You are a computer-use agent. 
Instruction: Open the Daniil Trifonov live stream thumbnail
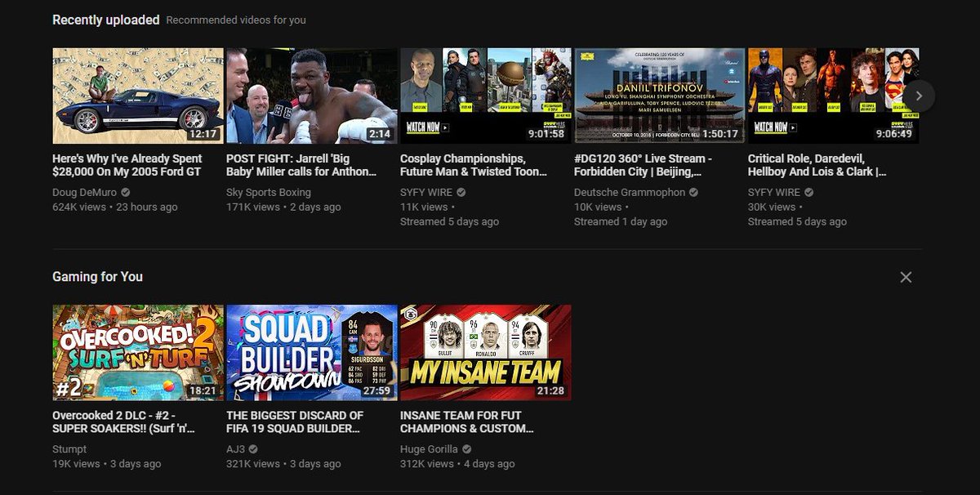(x=660, y=96)
